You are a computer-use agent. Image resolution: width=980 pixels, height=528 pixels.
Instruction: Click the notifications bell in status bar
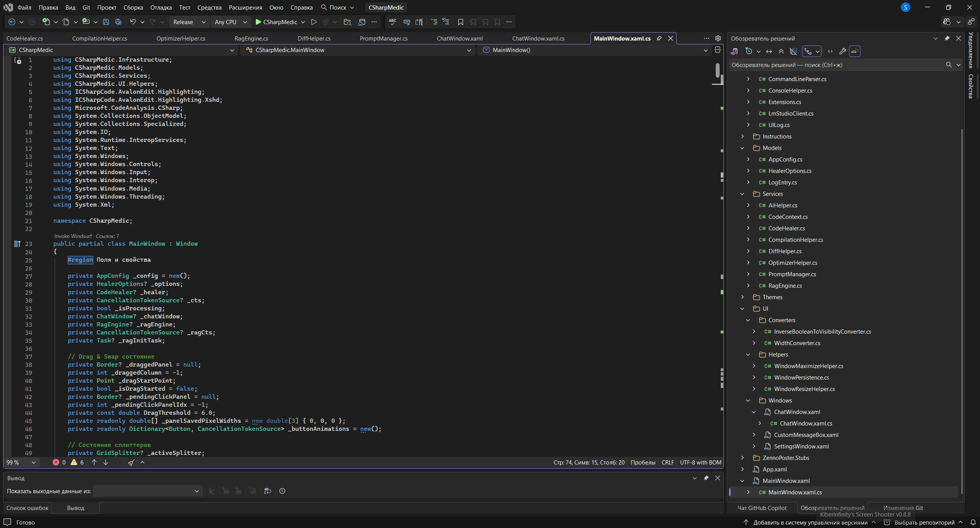tap(973, 522)
